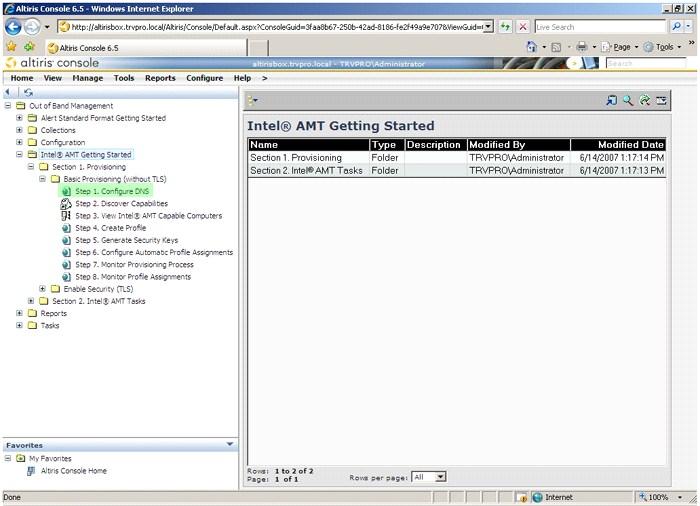
Task: Click the content pane actions dropdown icon
Action: point(253,100)
